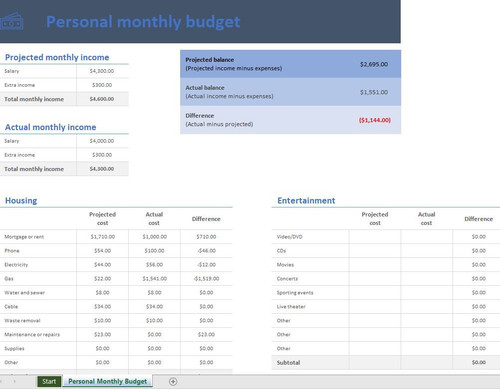Select Waste removal projected cost $10.00
This screenshot has height=389, width=500.
[103, 321]
